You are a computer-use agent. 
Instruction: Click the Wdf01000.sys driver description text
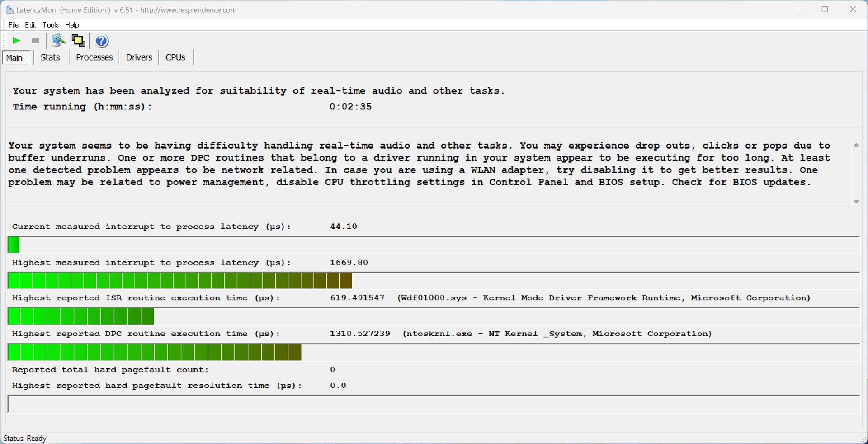pos(604,298)
